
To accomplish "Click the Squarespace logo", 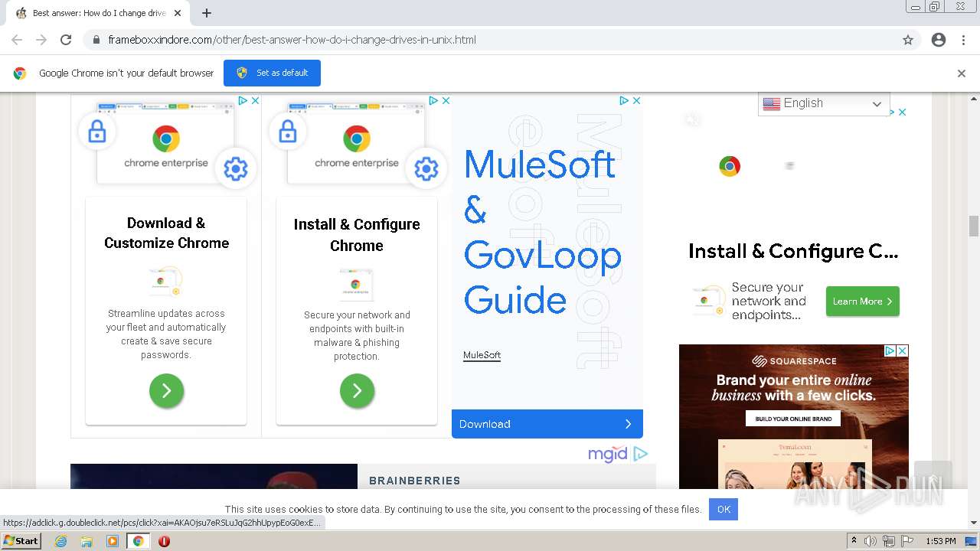I will click(794, 361).
